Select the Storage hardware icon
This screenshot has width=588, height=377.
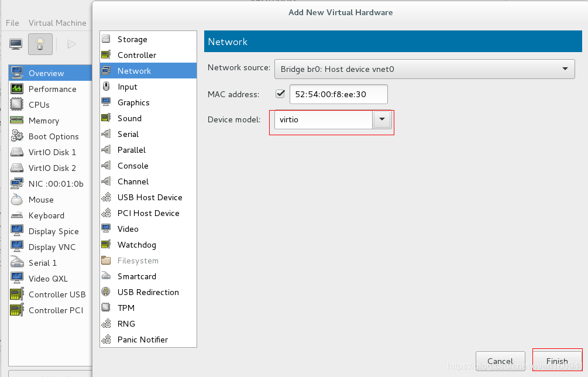pyautogui.click(x=106, y=39)
